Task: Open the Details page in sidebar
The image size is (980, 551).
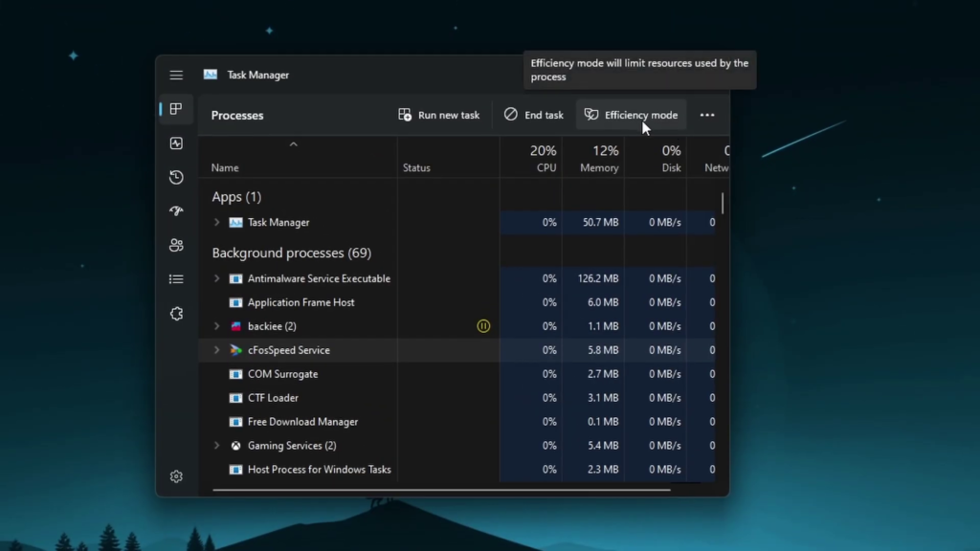Action: [x=176, y=279]
